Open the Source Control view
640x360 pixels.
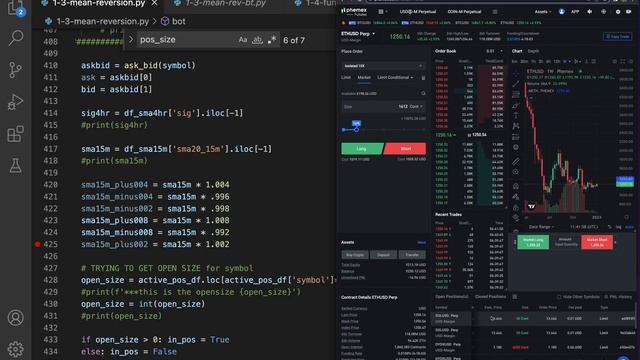click(x=16, y=70)
